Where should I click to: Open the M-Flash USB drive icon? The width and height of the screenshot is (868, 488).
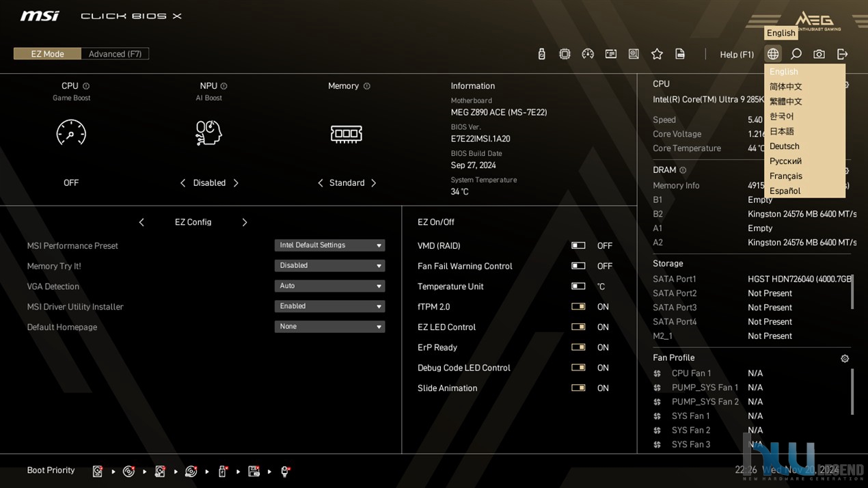[x=541, y=54]
